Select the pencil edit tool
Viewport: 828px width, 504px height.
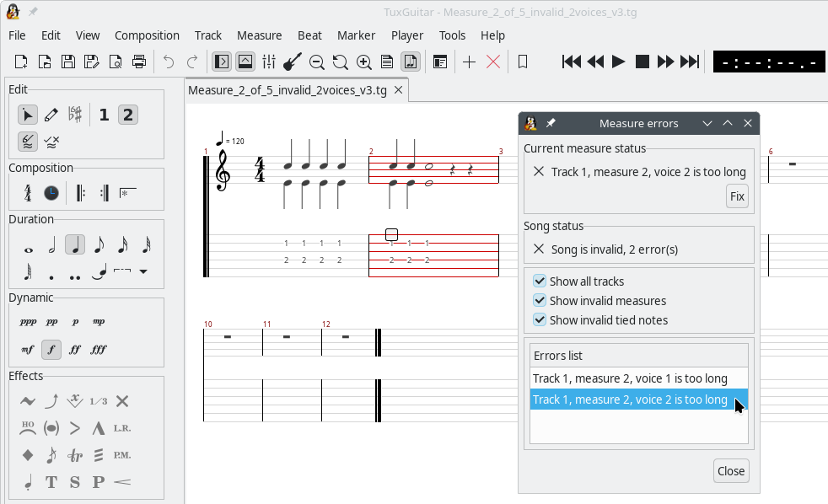coord(51,115)
